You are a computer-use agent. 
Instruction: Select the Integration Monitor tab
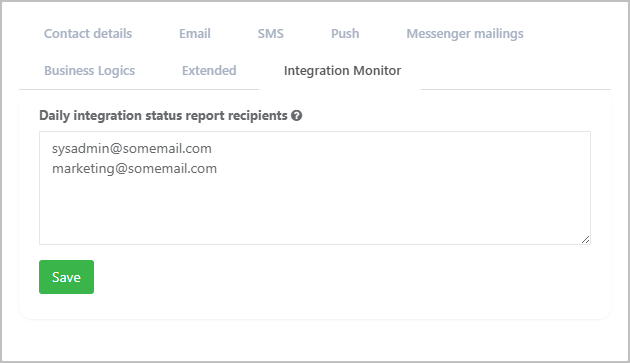click(342, 71)
